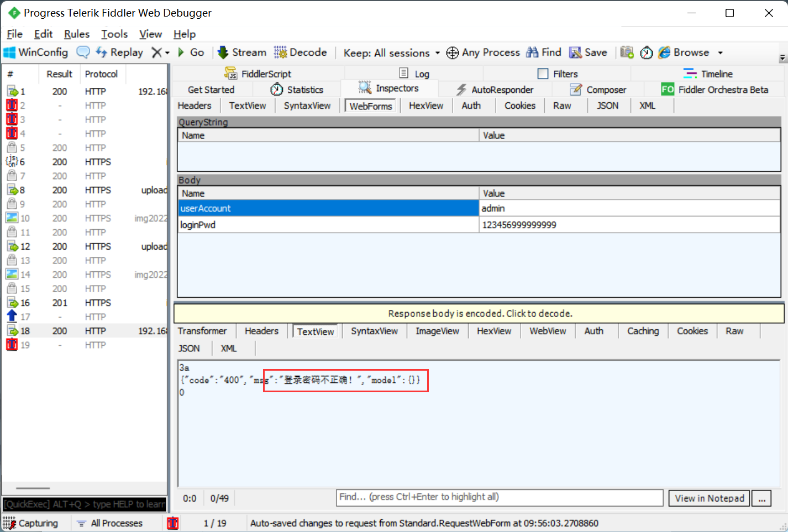Select session 8 HTTPS upload row
This screenshot has height=532, width=788.
[85, 190]
